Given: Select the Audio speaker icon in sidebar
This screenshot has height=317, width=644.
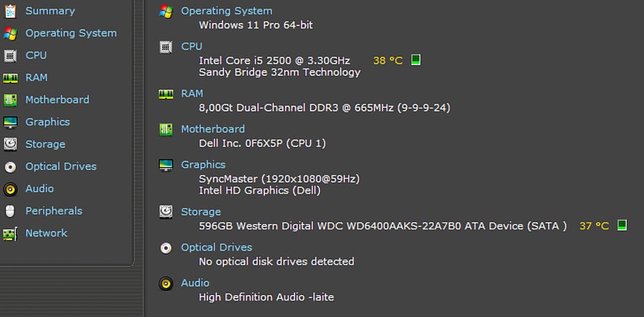Looking at the screenshot, I should [10, 189].
